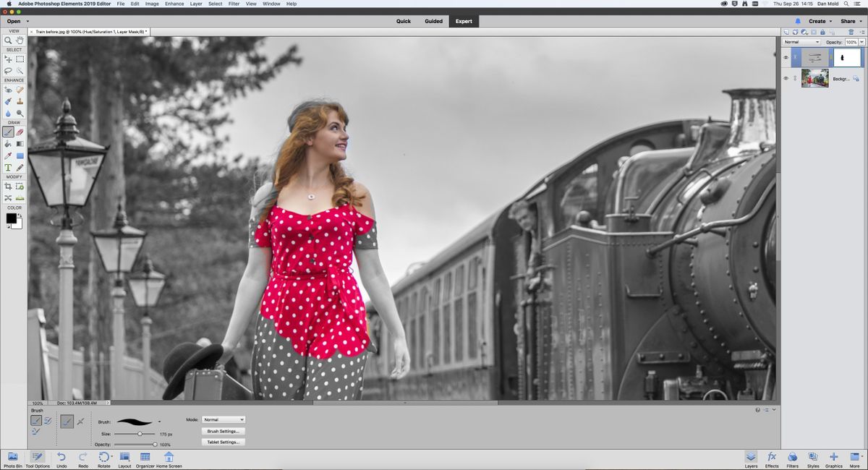Select the Eyedropper tool
Viewport: 868px width, 470px height.
[7, 155]
